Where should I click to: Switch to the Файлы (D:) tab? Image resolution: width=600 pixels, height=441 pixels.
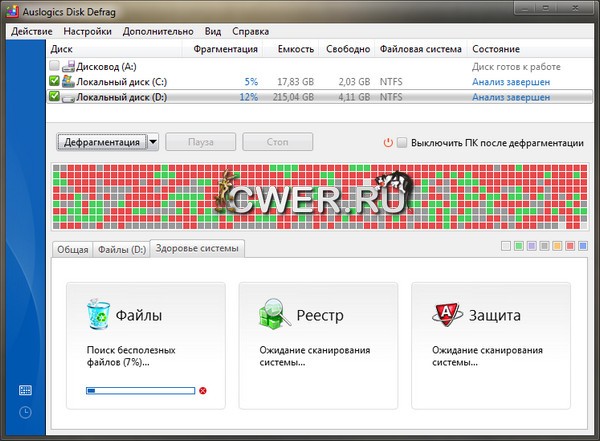120,250
